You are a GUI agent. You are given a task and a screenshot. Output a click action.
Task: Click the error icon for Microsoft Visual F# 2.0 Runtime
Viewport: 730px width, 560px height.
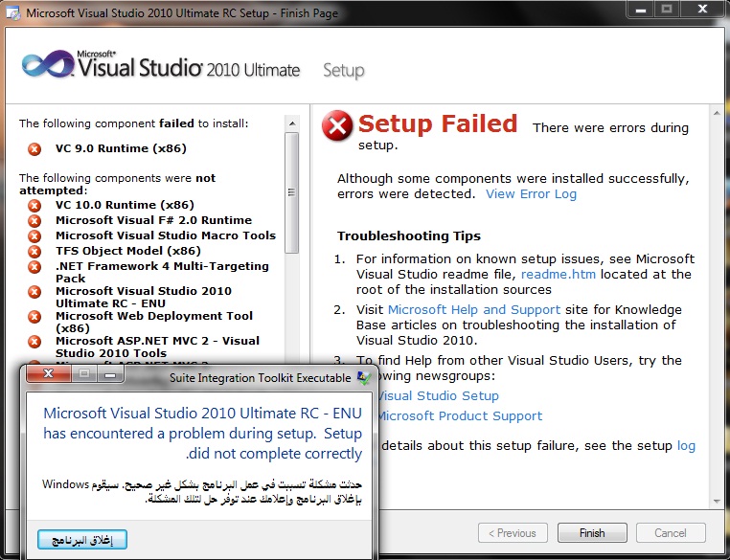pos(34,220)
